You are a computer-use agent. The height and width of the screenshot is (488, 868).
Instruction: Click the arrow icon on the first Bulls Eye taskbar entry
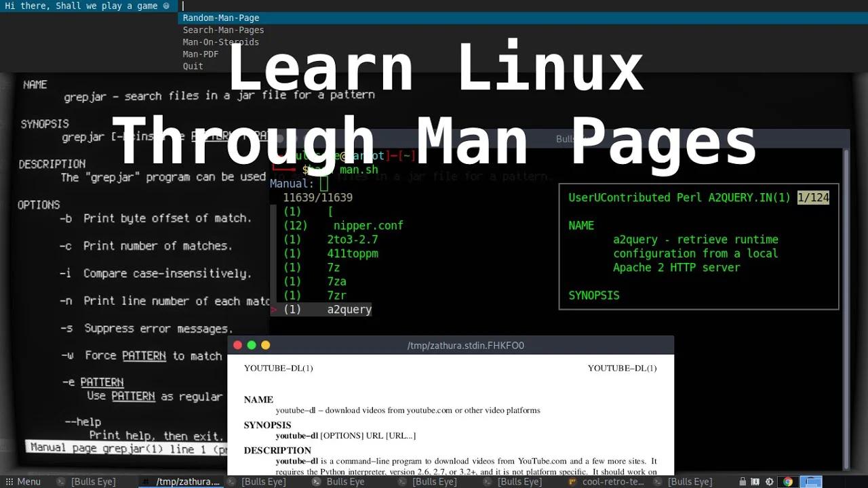[60, 481]
